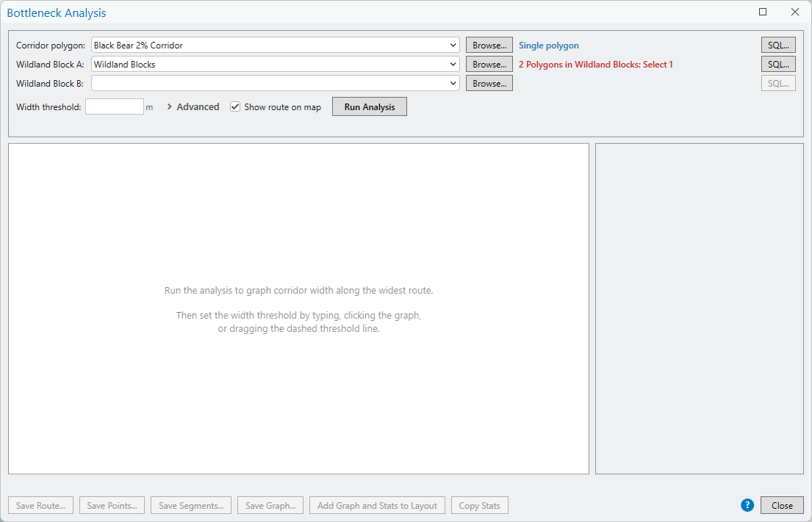Click the red Wildland Blocks selection warning
Viewport: 812px width, 522px height.
(x=595, y=65)
